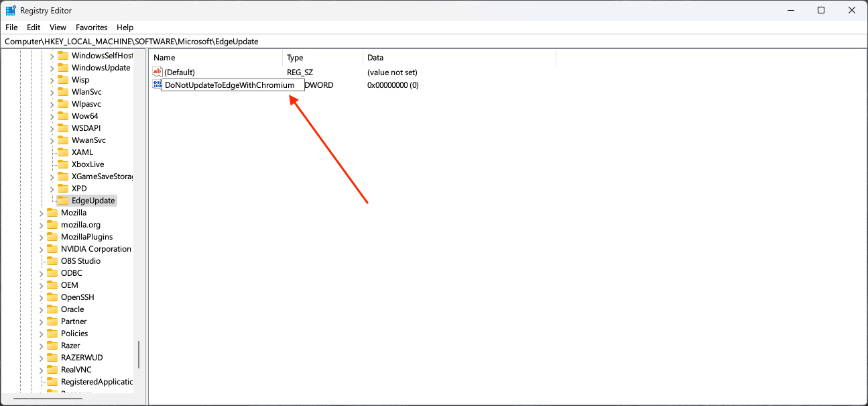Expand the XGameSaveStorage key
Viewport: 868px width, 406px height.
52,176
